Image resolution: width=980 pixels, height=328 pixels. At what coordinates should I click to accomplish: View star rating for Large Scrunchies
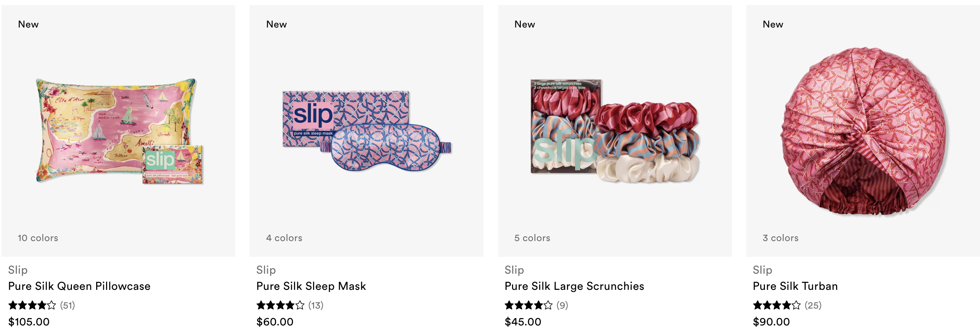point(529,305)
